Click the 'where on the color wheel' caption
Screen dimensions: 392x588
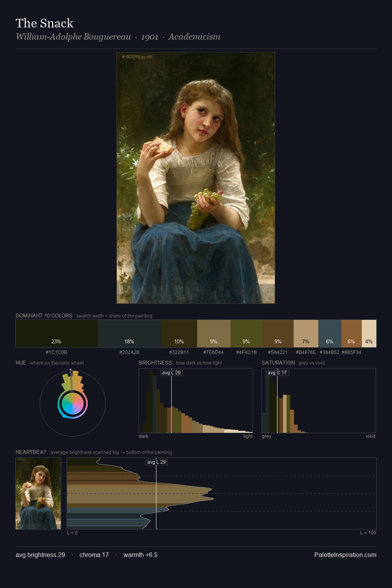click(x=57, y=363)
